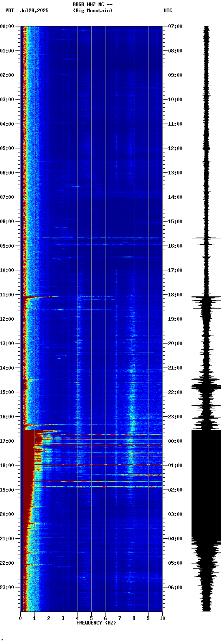Click the (Big Mountain) subtitle
The image size is (224, 644).
click(x=93, y=11)
